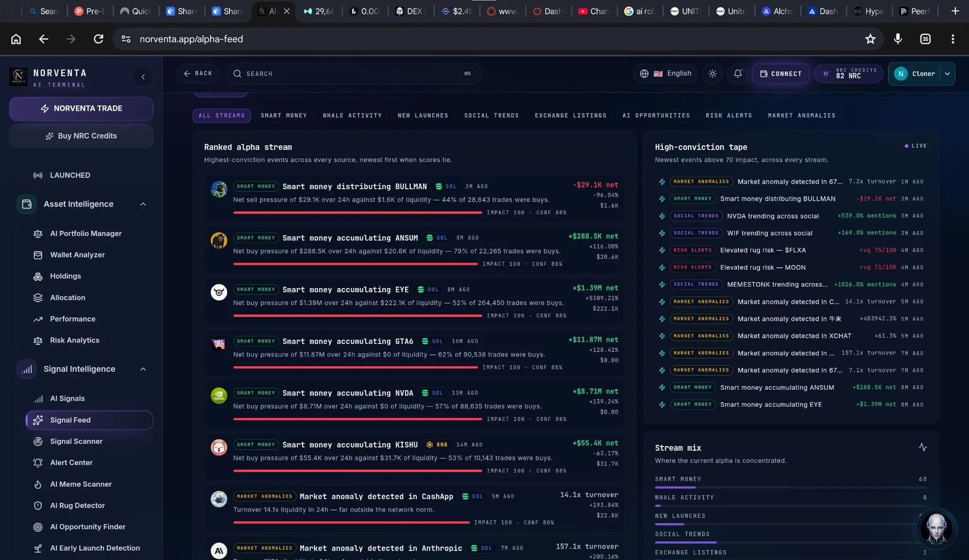Toggle light theme sun icon

(x=713, y=73)
